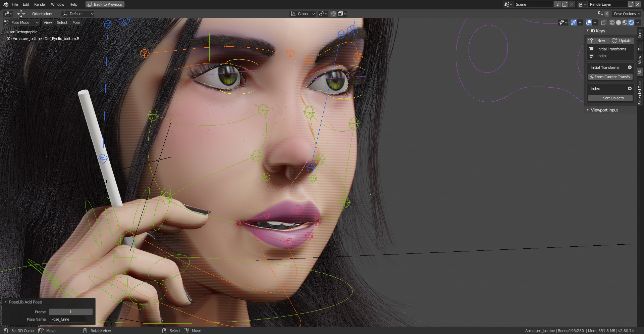The image size is (644, 334).
Task: Toggle X-ray view icon
Action: [603, 22]
